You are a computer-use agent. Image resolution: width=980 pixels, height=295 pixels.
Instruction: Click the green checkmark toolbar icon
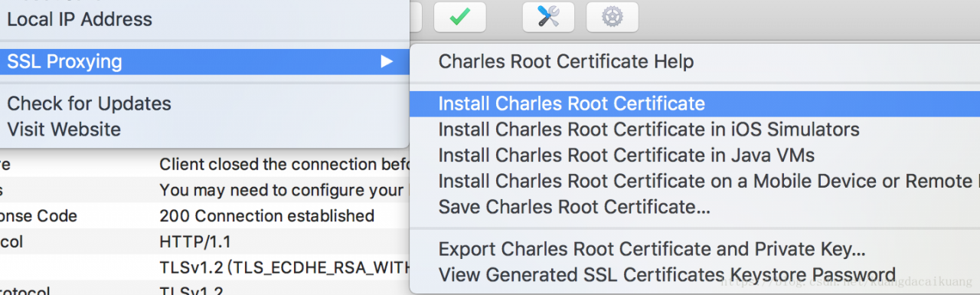(459, 17)
